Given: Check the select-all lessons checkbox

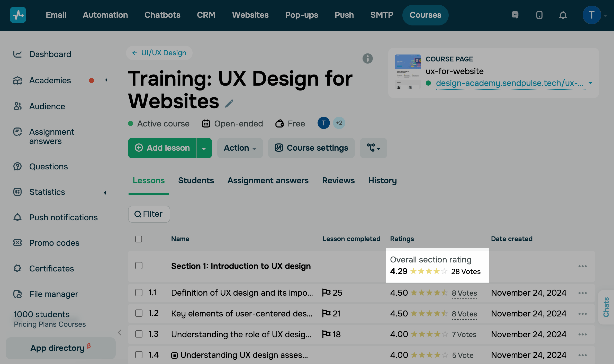Looking at the screenshot, I should pyautogui.click(x=139, y=239).
